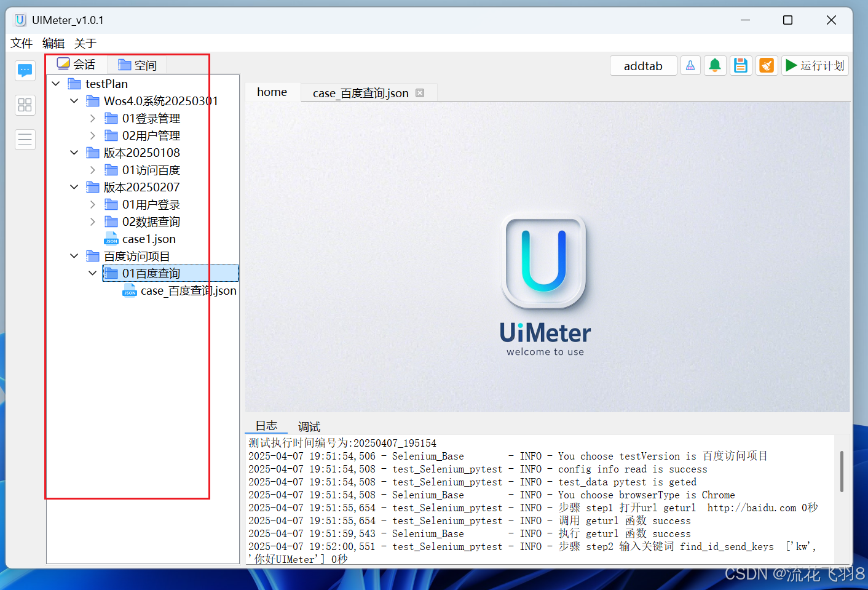Click the folder icon of Wos4.0系统20250301
Image resolution: width=868 pixels, height=590 pixels.
point(93,101)
